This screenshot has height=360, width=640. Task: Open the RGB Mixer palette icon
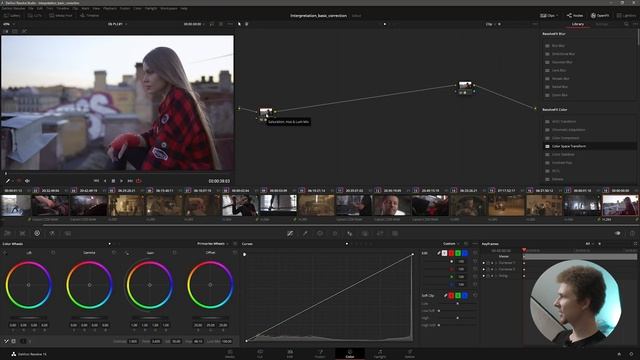(52, 233)
